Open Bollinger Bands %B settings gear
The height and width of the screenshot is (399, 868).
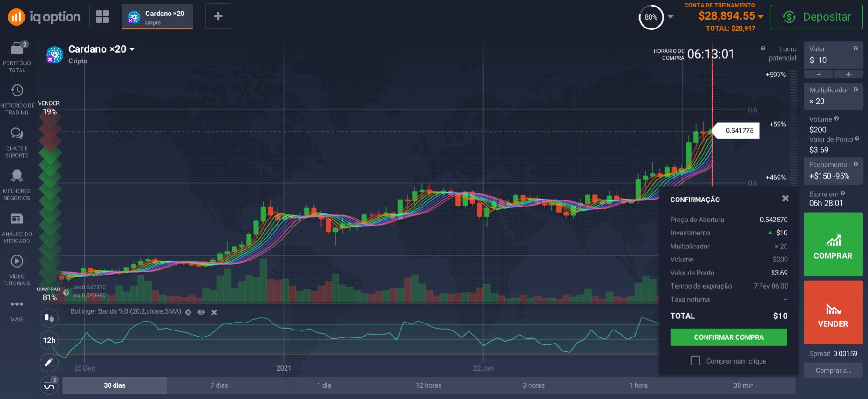(188, 312)
